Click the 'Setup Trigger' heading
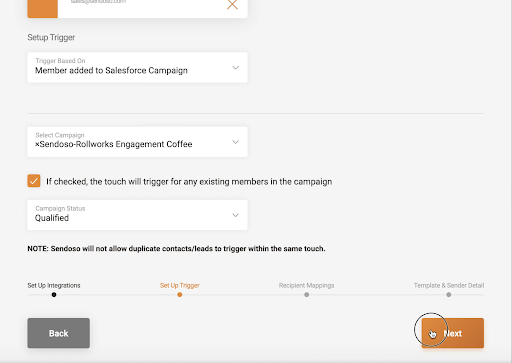 tap(51, 37)
